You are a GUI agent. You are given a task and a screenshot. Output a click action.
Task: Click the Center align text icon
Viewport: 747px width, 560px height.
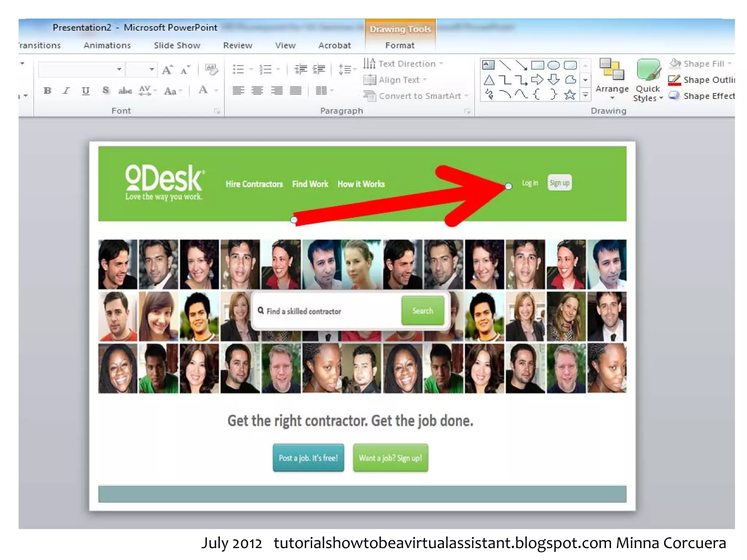pyautogui.click(x=258, y=90)
